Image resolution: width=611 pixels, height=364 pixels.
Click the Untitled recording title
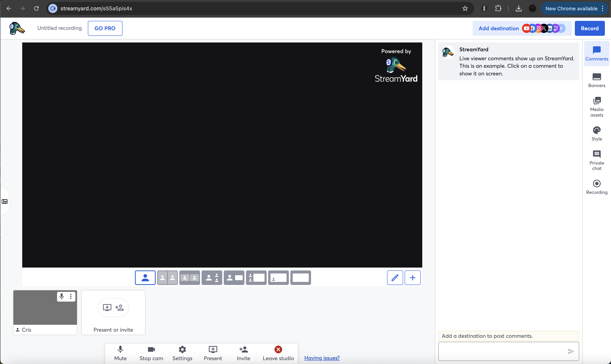click(x=59, y=28)
